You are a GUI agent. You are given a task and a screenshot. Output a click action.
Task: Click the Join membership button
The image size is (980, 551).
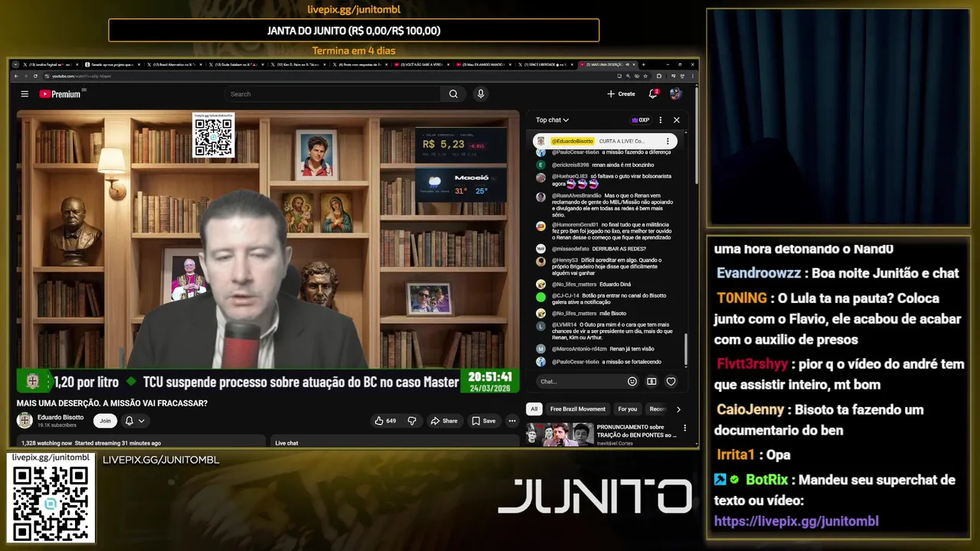tap(105, 420)
